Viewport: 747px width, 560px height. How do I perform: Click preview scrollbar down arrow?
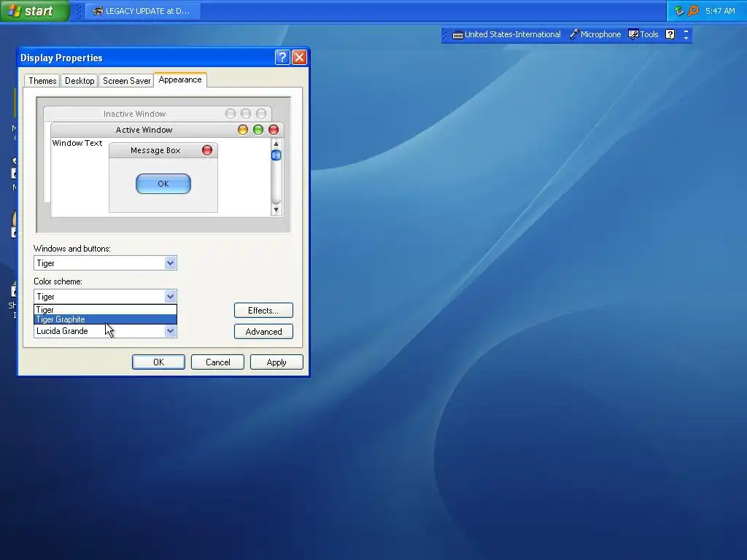pyautogui.click(x=276, y=209)
